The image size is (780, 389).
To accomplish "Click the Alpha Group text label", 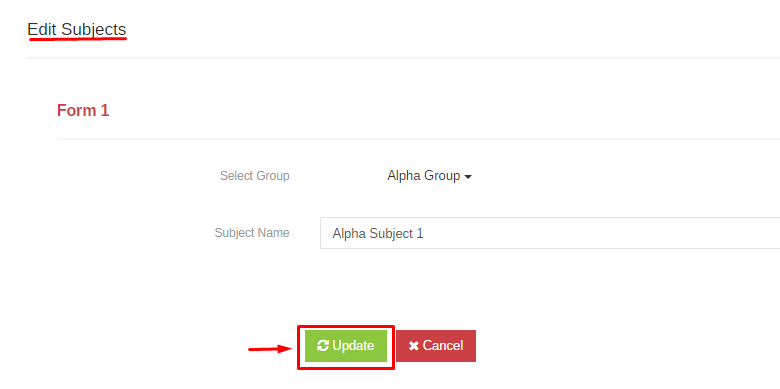I will (424, 176).
